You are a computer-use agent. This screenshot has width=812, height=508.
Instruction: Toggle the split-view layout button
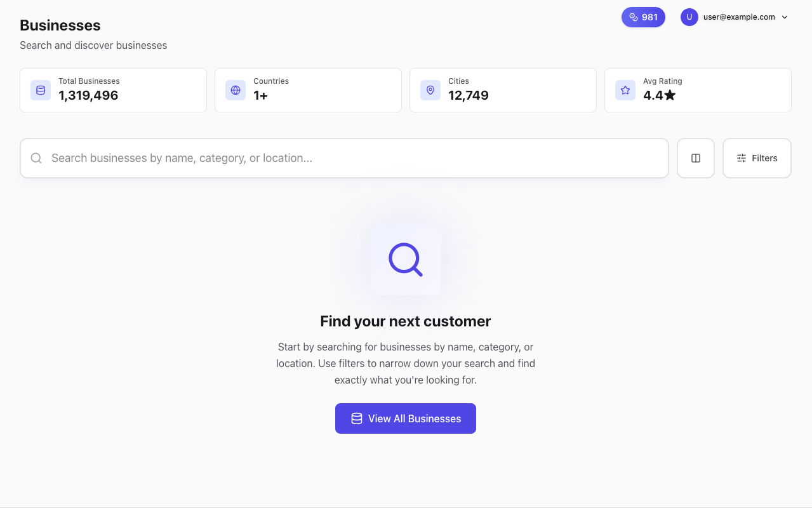coord(695,157)
